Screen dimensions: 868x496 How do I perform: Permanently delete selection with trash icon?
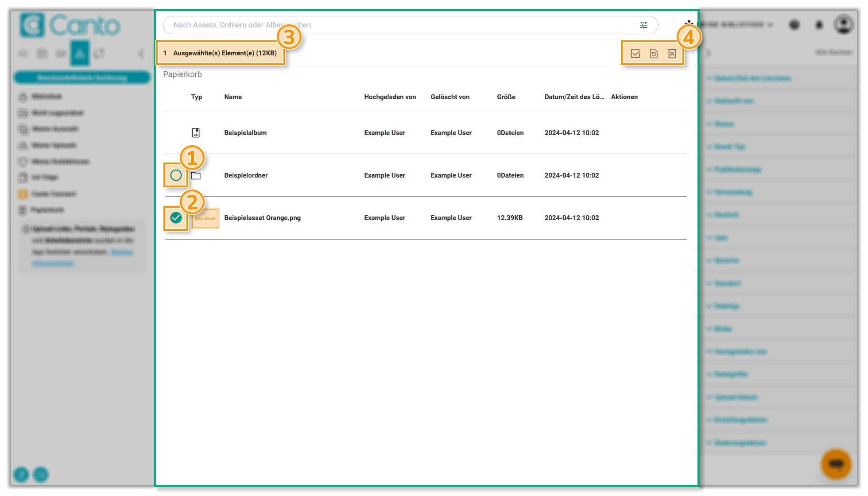(x=672, y=54)
